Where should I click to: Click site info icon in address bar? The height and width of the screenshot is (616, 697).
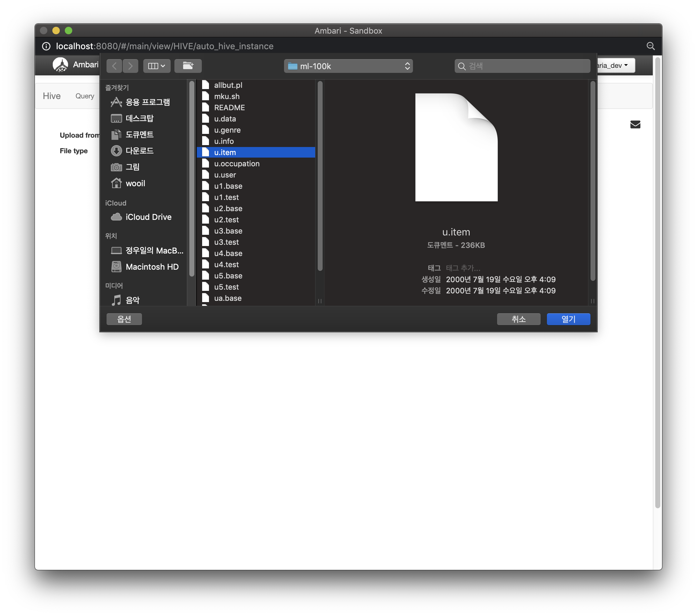(x=46, y=46)
